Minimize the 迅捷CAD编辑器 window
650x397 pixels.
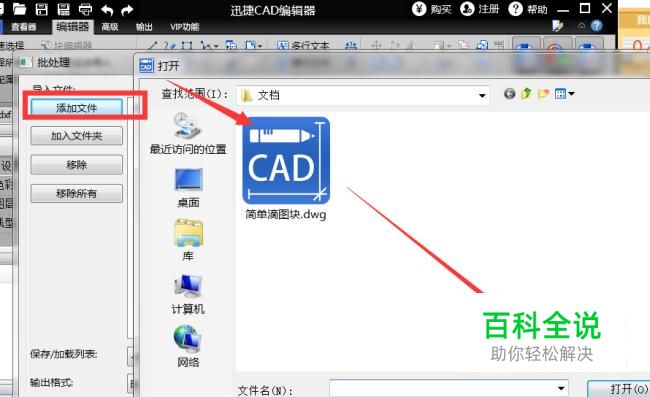[x=563, y=9]
